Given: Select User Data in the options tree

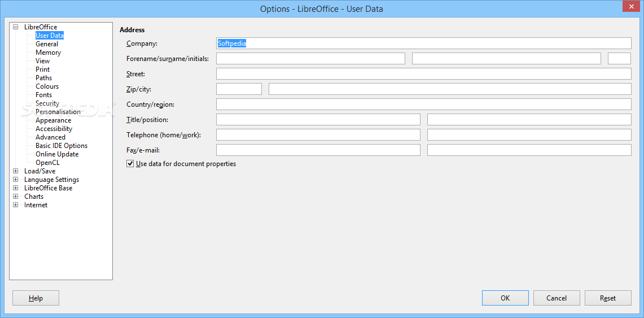Looking at the screenshot, I should click(49, 36).
